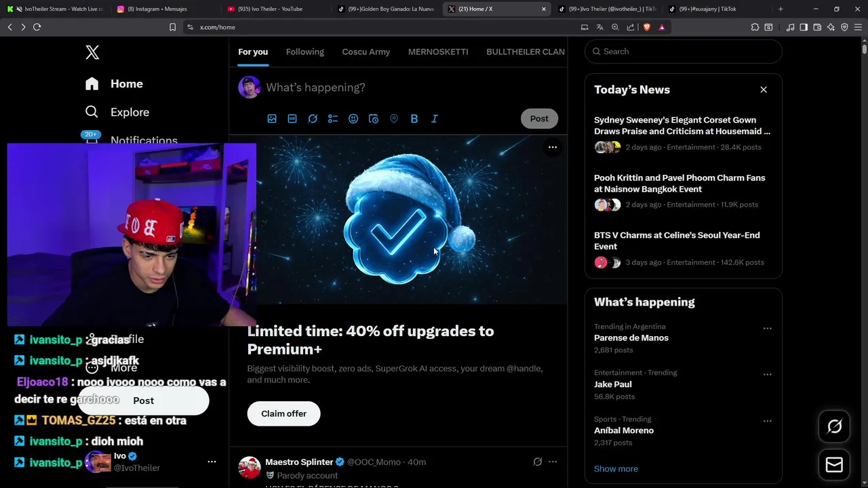Switch to the Instagram Mensajes browser tab
The image size is (868, 488).
pos(161,9)
